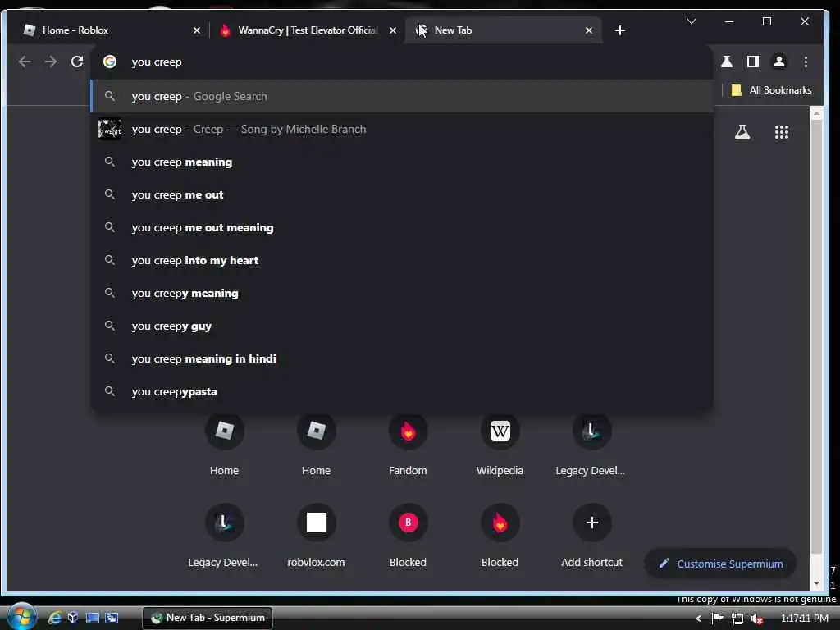Open the bottom-row Legacy Devel... shortcut

tap(224, 536)
